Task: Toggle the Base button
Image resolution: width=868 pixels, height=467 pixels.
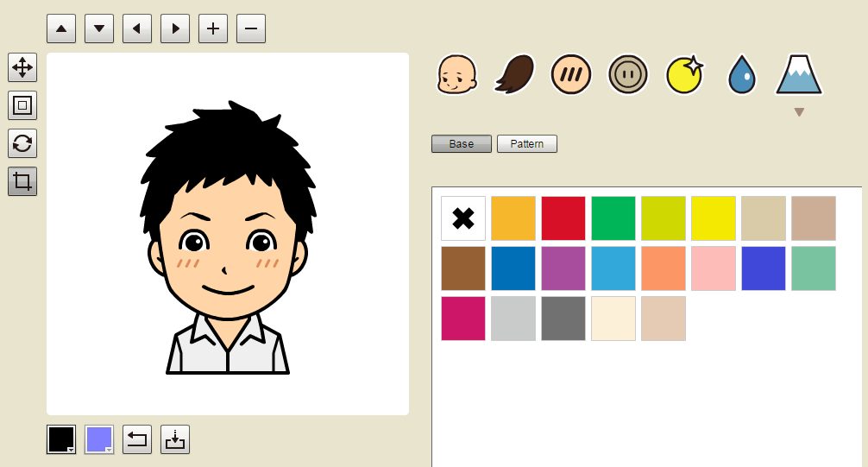Action: coord(462,144)
